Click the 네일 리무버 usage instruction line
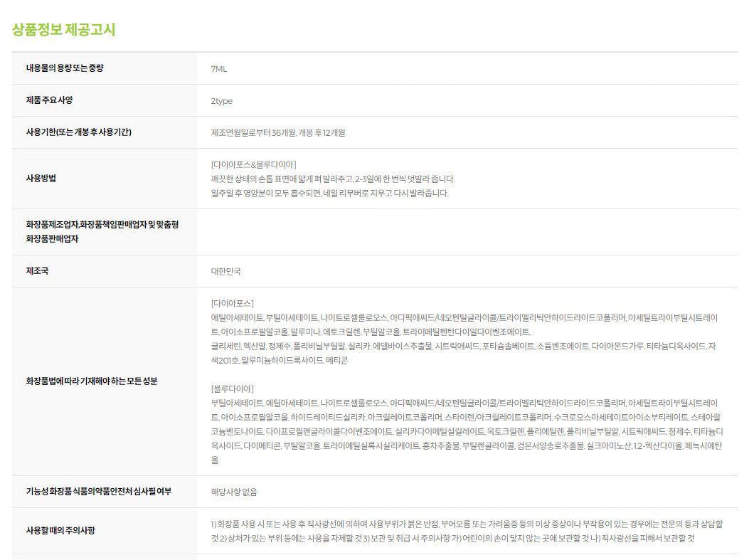This screenshot has height=560, width=754. click(330, 193)
